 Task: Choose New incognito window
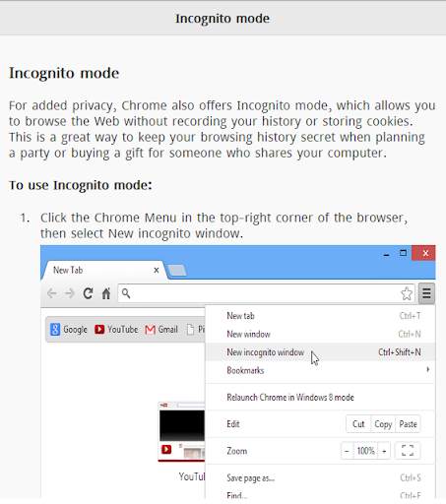320,352
